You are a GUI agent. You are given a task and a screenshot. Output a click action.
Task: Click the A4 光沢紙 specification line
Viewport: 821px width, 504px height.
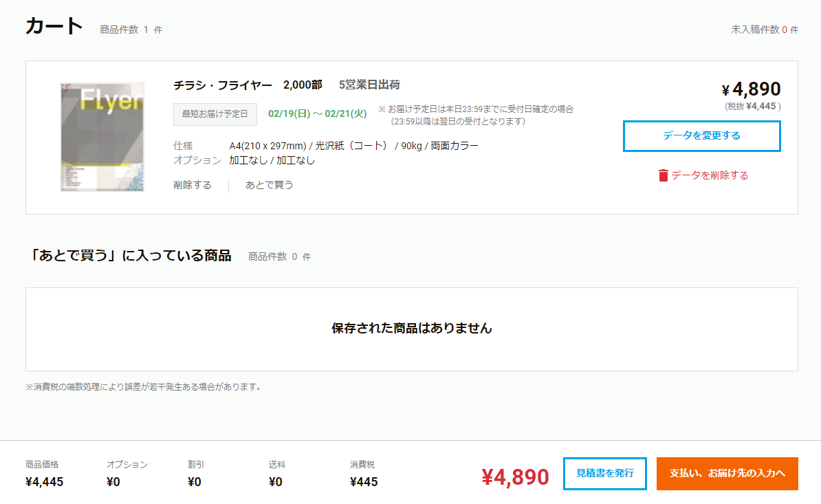pos(353,146)
